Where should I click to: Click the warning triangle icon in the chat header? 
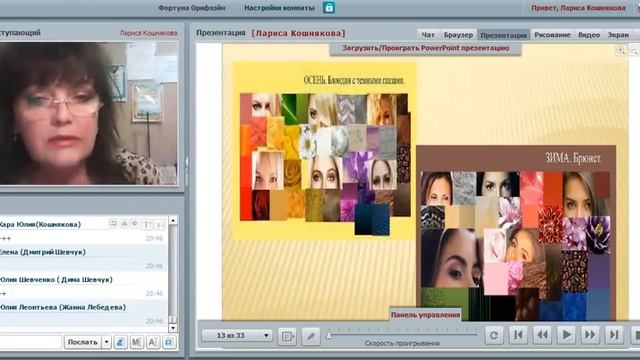coord(124,224)
